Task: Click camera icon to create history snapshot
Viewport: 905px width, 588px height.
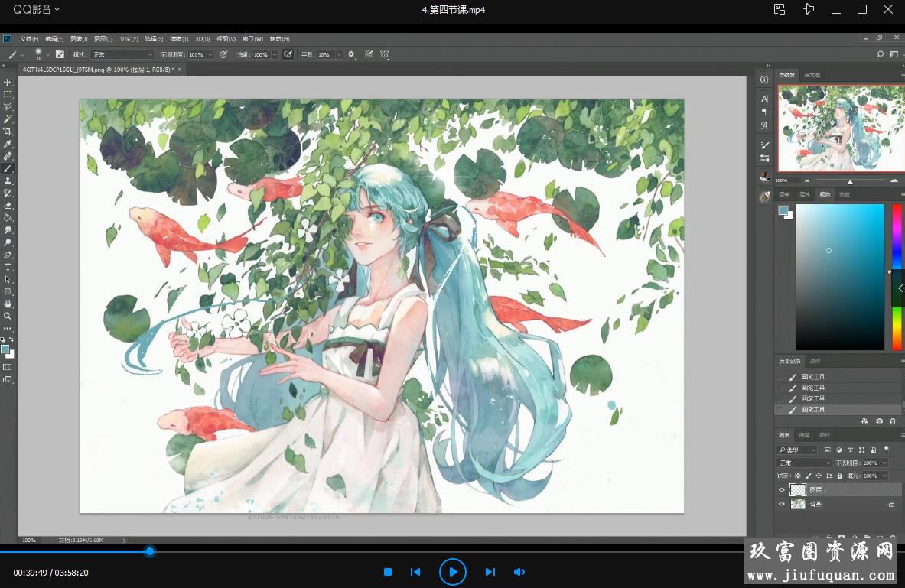Action: click(879, 421)
